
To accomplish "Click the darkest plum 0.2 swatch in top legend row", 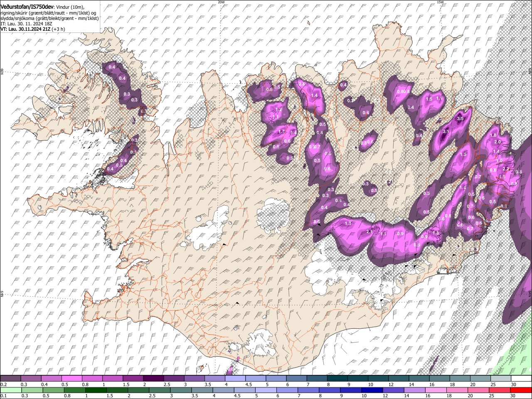I will tap(10, 379).
